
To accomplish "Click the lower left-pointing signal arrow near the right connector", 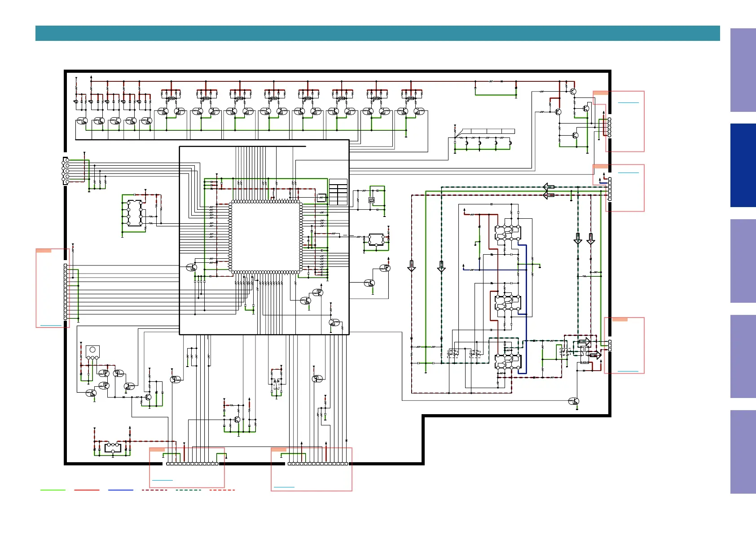I will coord(549,195).
